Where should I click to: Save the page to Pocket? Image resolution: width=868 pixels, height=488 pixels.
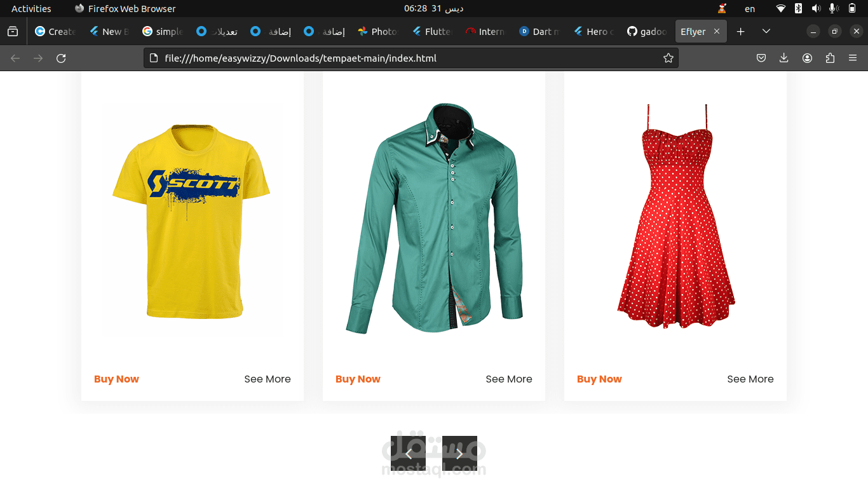tap(761, 58)
